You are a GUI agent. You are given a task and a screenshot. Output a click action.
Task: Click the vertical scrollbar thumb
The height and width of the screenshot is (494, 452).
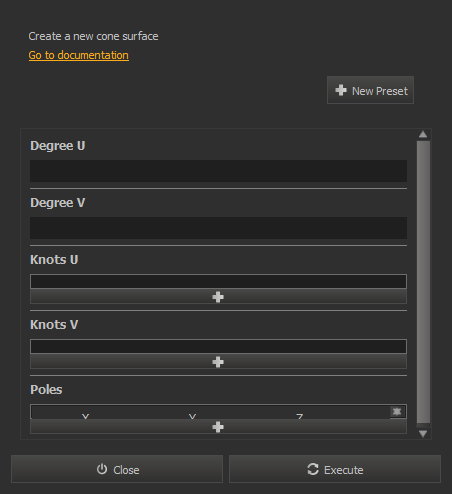(x=423, y=282)
